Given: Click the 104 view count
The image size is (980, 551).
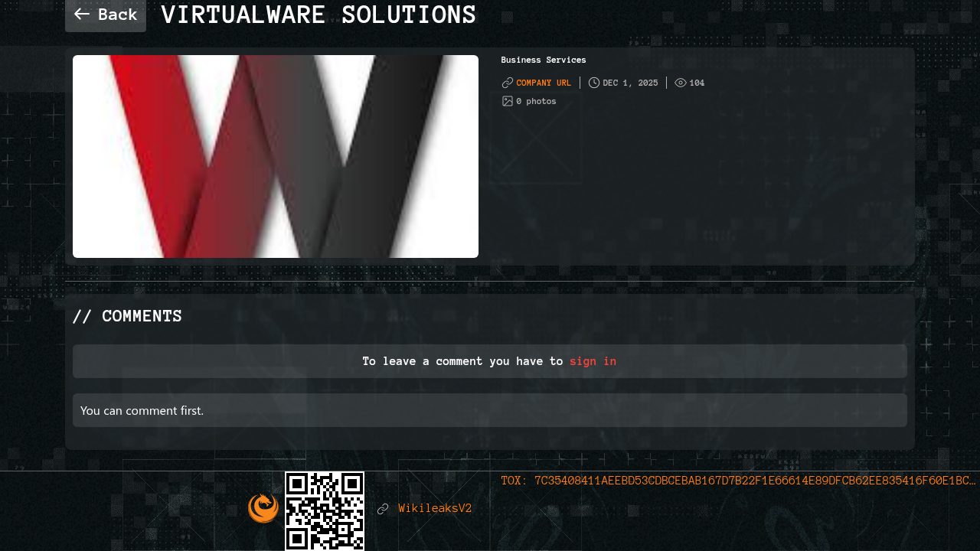Looking at the screenshot, I should pyautogui.click(x=697, y=83).
